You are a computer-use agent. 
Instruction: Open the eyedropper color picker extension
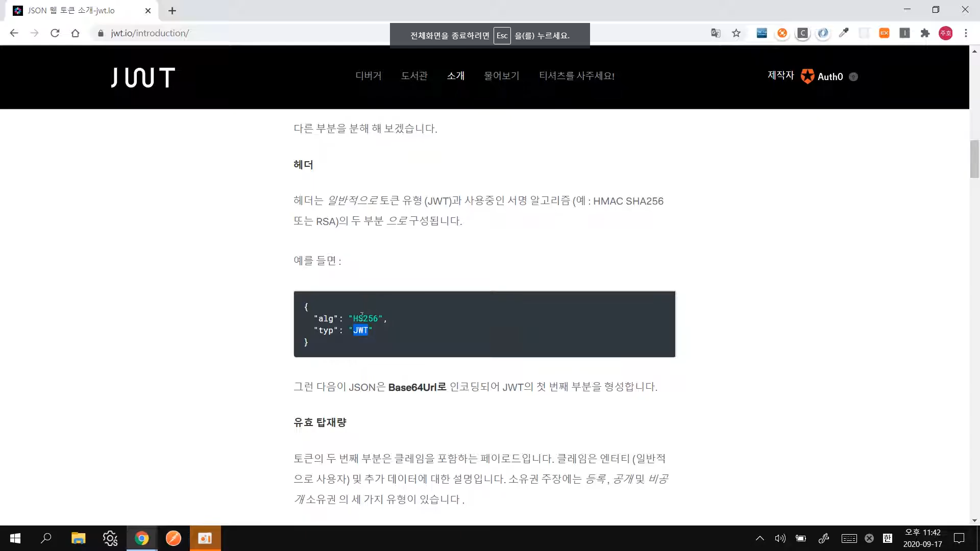point(843,33)
